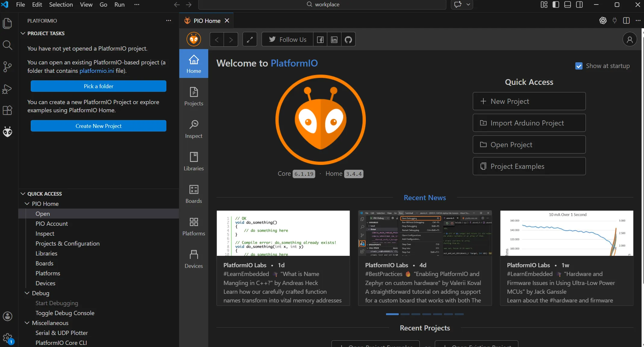Open the platformio.ini link
The width and height of the screenshot is (644, 347).
coord(96,71)
